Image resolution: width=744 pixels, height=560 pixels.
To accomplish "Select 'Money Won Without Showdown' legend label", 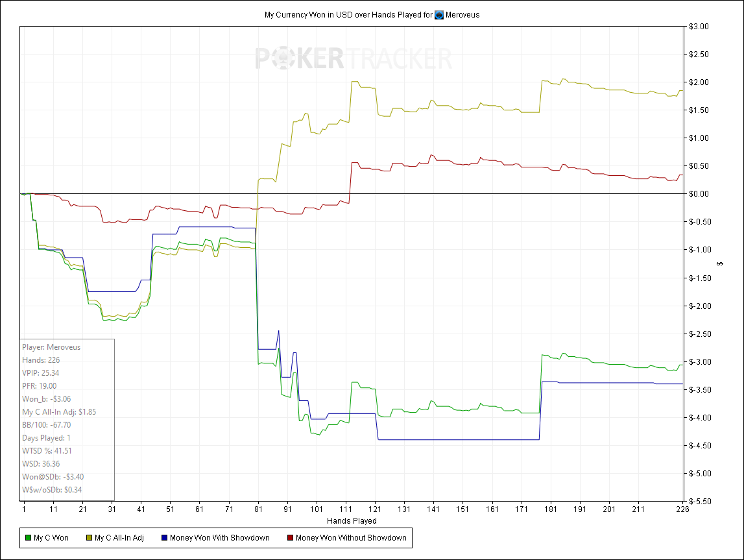I will [x=351, y=538].
